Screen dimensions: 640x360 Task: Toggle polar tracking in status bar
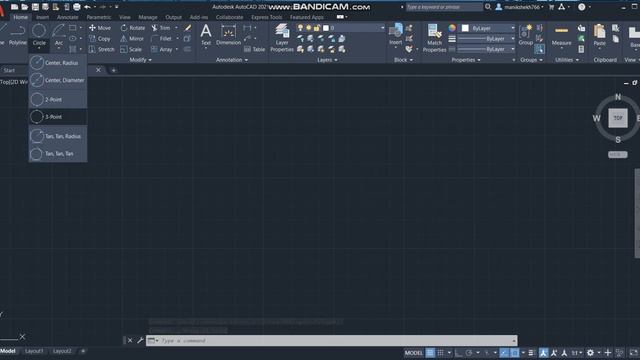(469, 353)
